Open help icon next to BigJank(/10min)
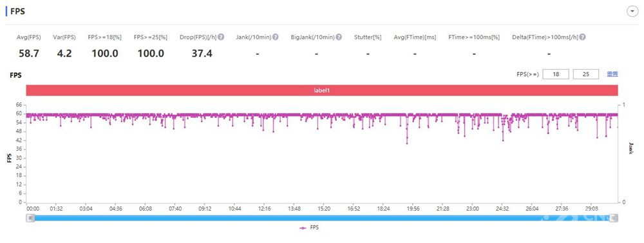Viewport: 644px width, 243px height. 339,37
